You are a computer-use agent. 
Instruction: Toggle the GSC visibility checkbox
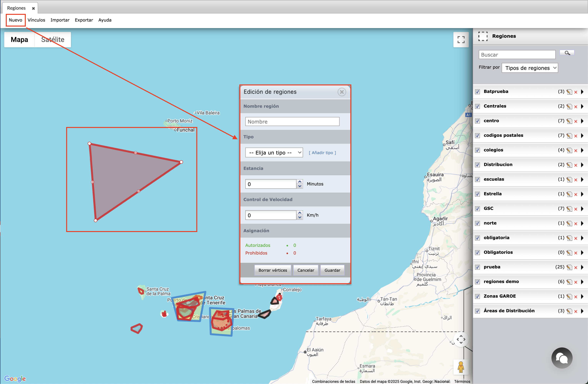point(478,209)
